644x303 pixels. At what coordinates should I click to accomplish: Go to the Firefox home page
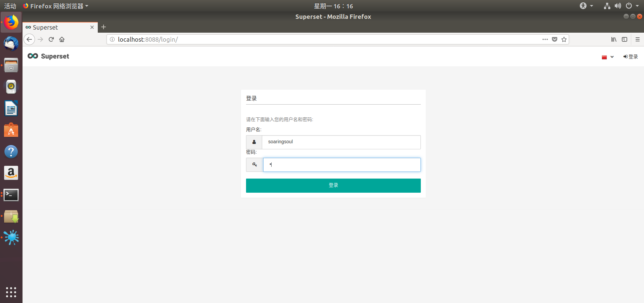coord(62,39)
